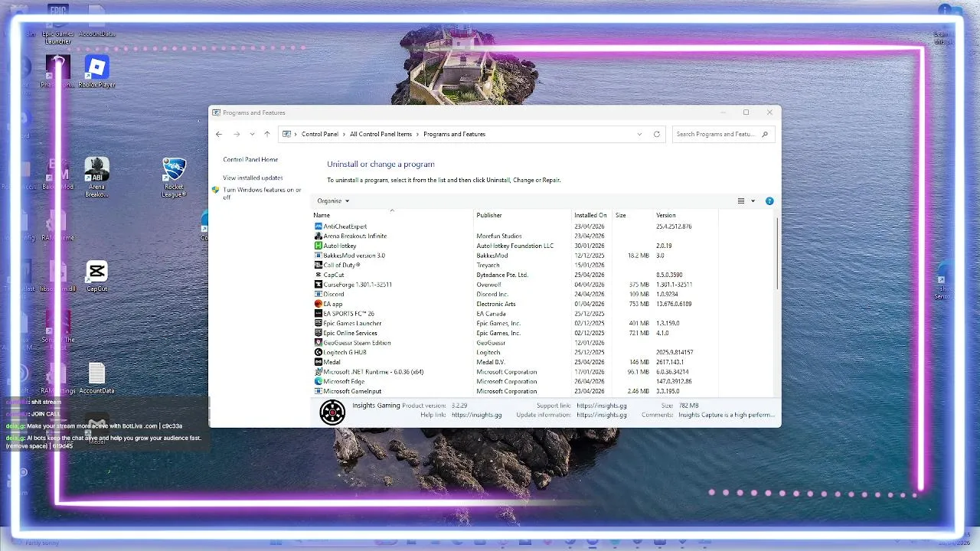Select the Treyarch publisher cell

488,265
